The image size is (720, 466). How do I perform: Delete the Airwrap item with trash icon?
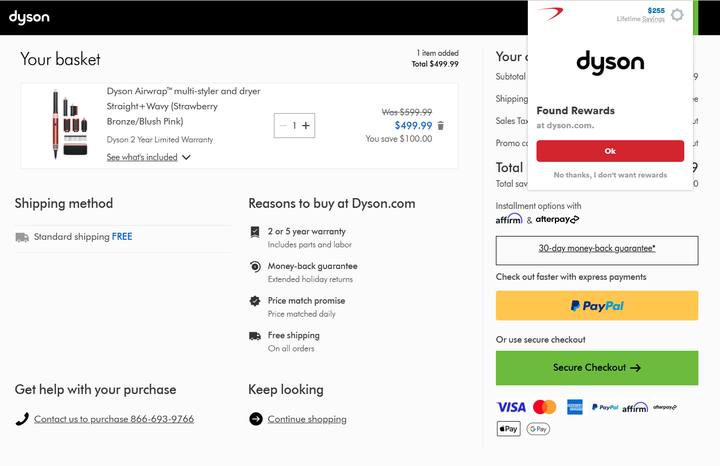tap(440, 125)
